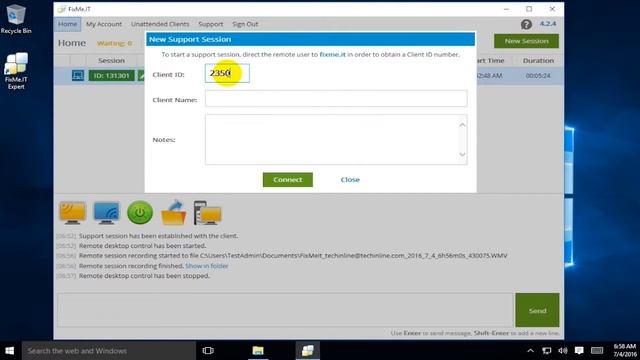This screenshot has height=360, width=640.
Task: Click the Show in folder link
Action: tap(207, 266)
